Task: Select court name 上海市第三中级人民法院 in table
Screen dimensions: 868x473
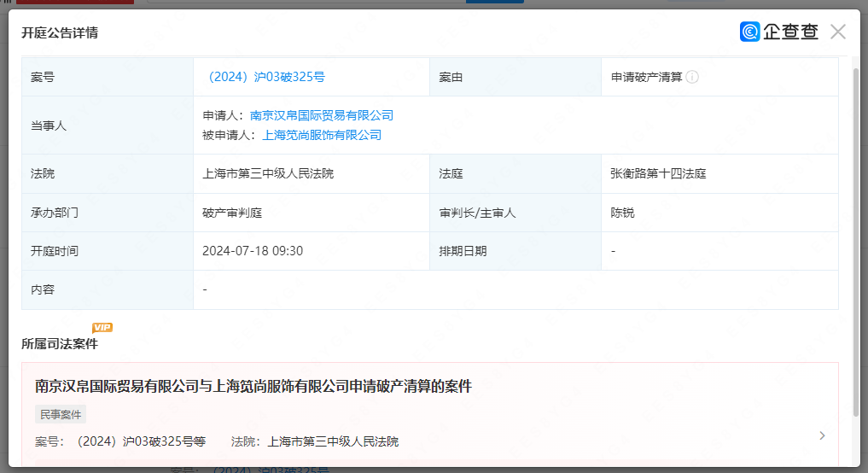Action: 268,174
